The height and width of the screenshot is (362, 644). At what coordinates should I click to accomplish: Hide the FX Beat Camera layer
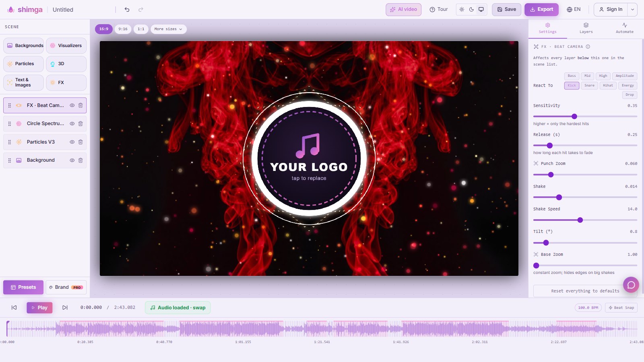(72, 105)
